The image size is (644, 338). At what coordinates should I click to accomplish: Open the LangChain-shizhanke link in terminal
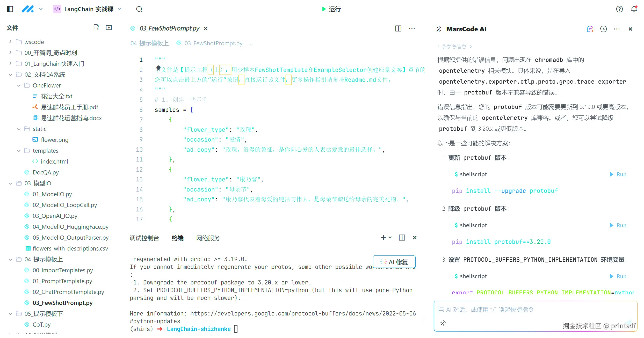(199, 329)
